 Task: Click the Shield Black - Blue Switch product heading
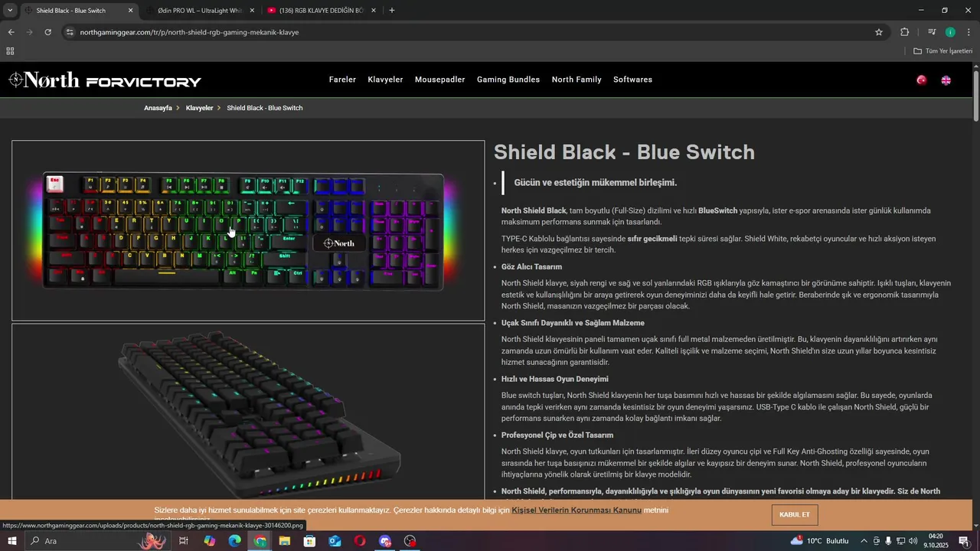pos(624,152)
